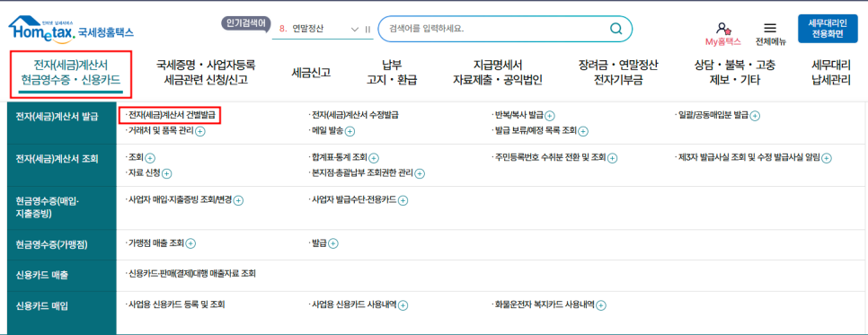Viewport: 868px width, 335px height.
Task: Expand plus icon beside 발급 under 현금영수증(가맹점)
Action: click(333, 243)
